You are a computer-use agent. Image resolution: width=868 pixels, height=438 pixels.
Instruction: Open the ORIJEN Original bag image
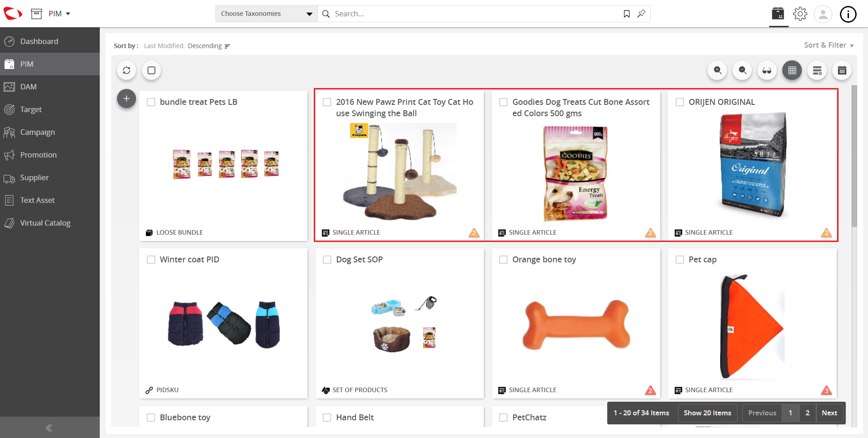point(753,164)
